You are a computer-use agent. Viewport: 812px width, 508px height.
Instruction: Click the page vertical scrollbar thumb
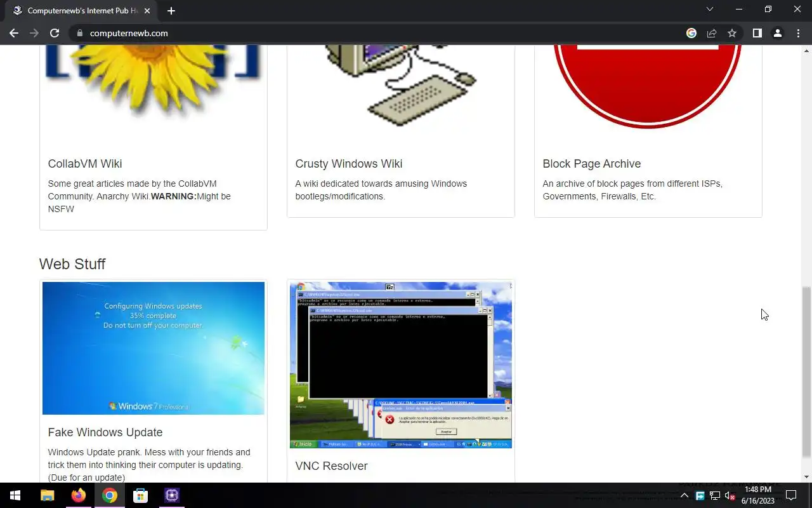click(x=806, y=371)
